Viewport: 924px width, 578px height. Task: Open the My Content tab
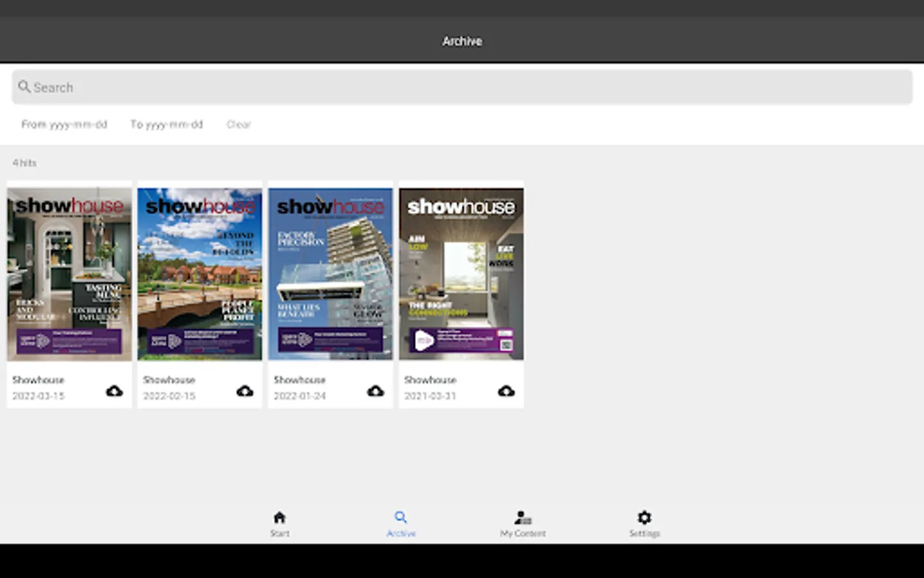tap(523, 523)
